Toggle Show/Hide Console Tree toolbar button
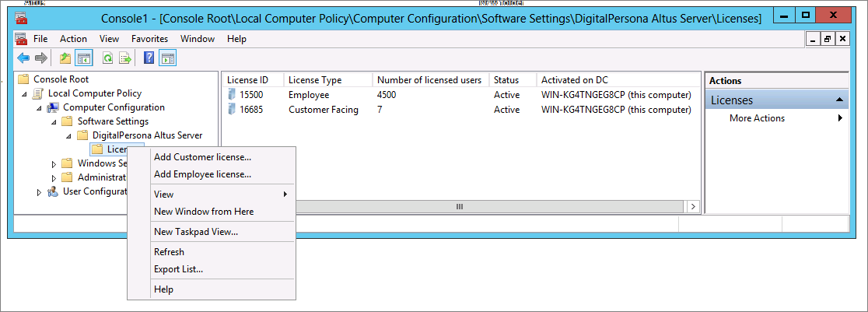868x312 pixels. (83, 58)
